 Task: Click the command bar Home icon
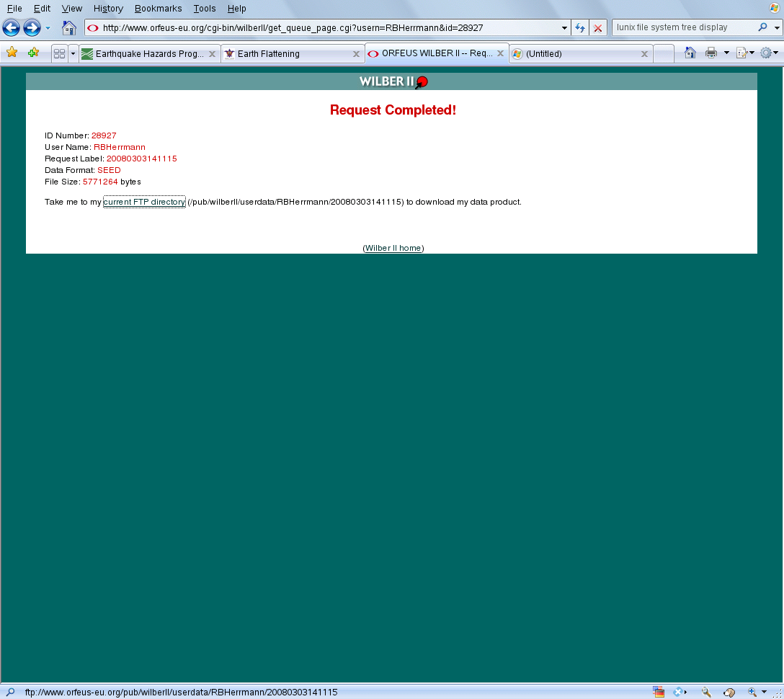690,53
